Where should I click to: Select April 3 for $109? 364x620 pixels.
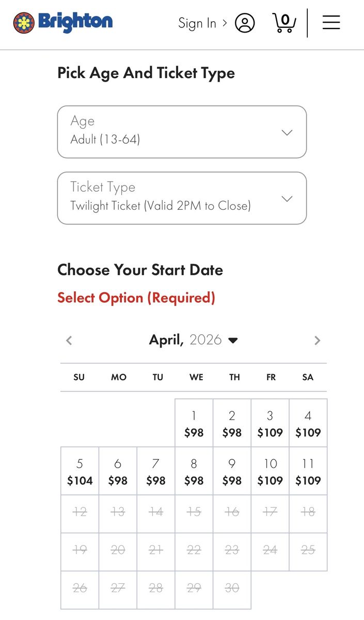click(270, 423)
